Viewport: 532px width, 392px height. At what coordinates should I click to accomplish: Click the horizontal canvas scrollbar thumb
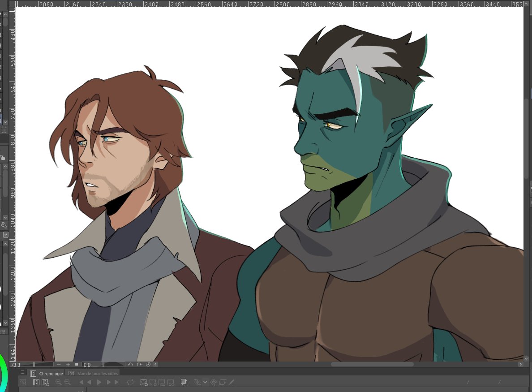point(372,364)
